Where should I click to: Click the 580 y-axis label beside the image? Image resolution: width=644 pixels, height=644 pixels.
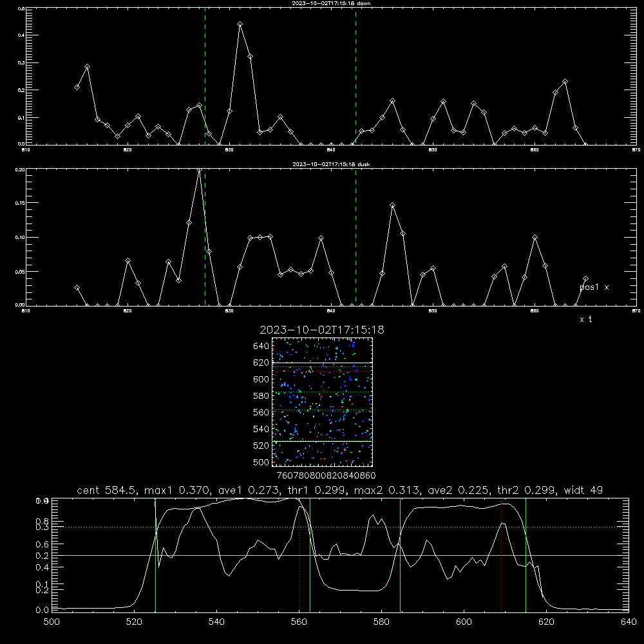261,395
